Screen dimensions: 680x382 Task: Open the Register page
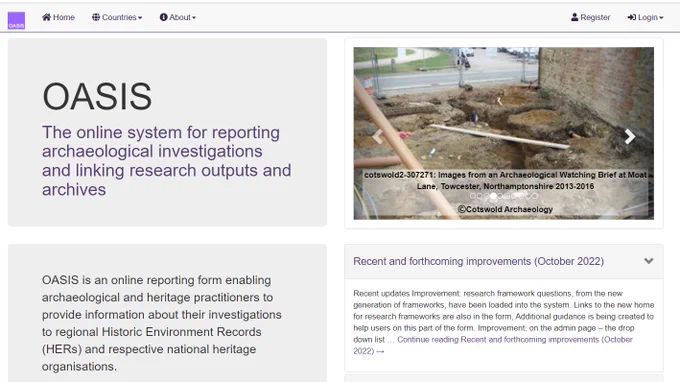click(x=590, y=17)
